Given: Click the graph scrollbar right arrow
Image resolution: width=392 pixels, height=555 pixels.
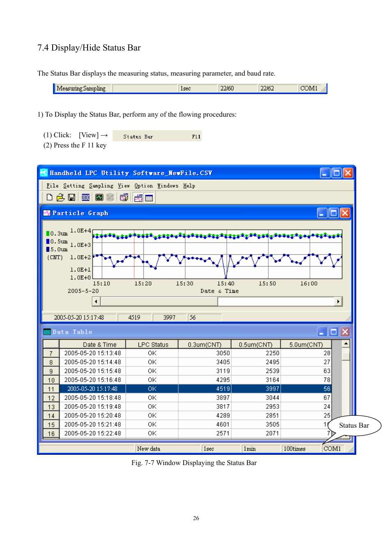Looking at the screenshot, I should [338, 301].
